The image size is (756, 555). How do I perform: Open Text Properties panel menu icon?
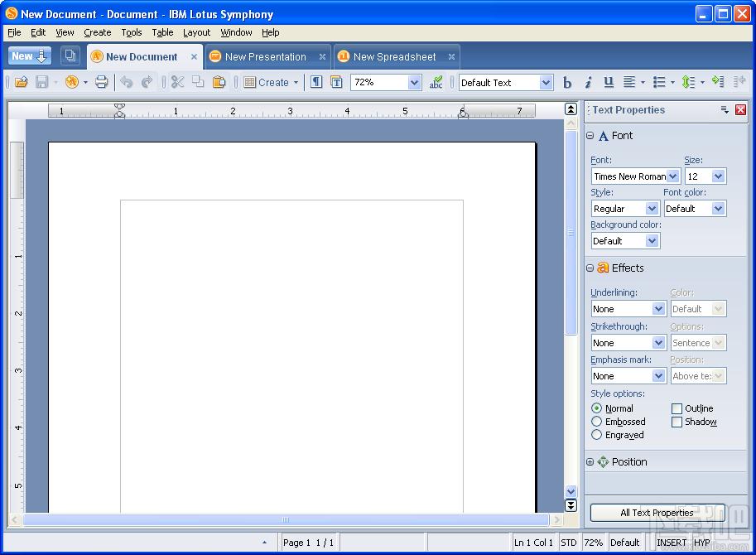725,110
